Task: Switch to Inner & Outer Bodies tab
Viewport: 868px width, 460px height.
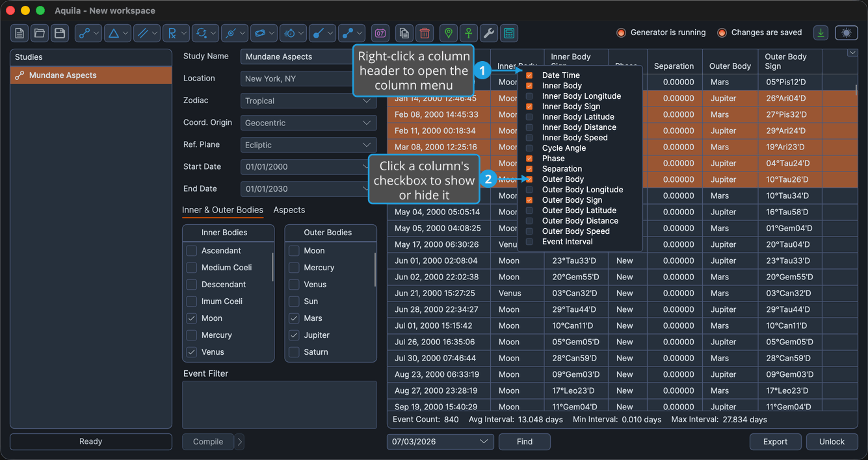Action: point(222,210)
